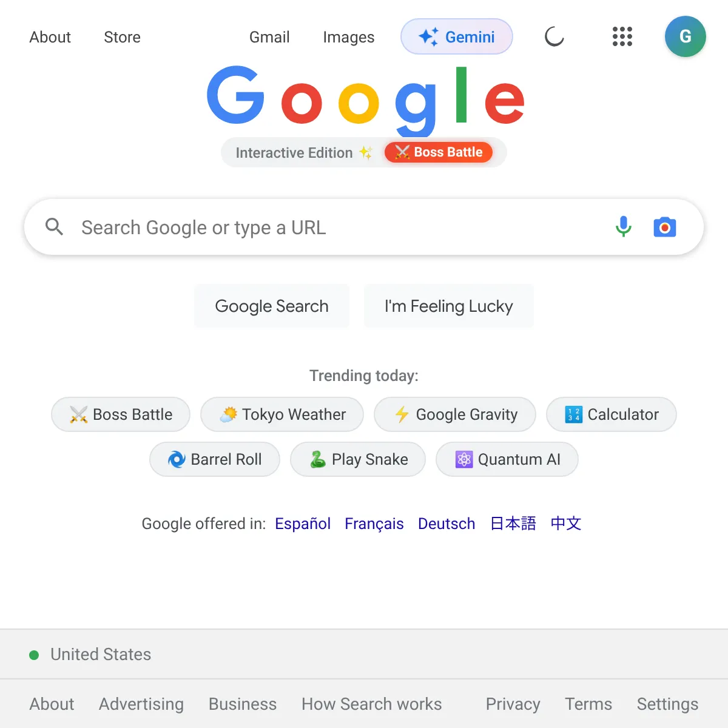Open Gemini with the sparkle button
This screenshot has width=728, height=728.
point(457,36)
